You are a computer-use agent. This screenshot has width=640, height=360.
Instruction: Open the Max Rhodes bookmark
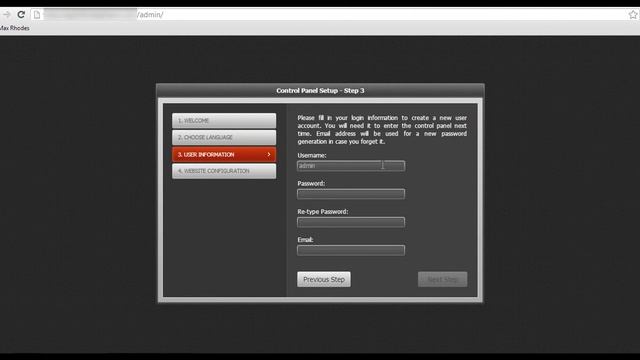point(14,28)
